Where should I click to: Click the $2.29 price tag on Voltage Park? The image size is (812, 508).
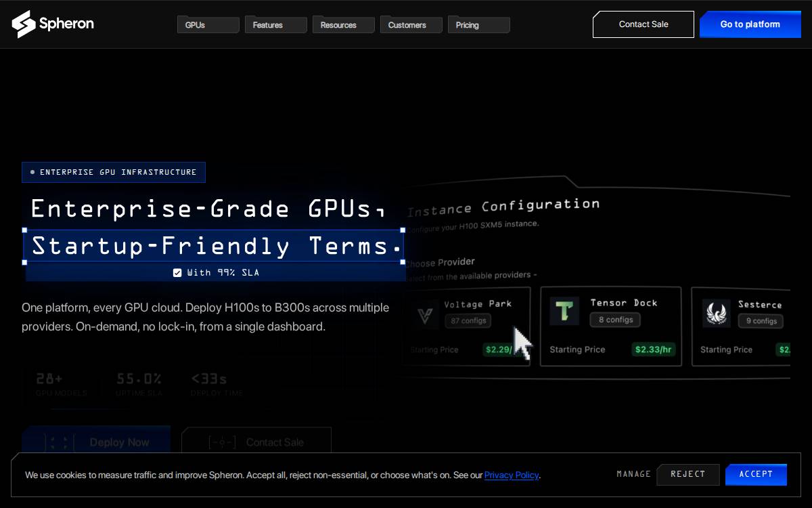point(499,350)
